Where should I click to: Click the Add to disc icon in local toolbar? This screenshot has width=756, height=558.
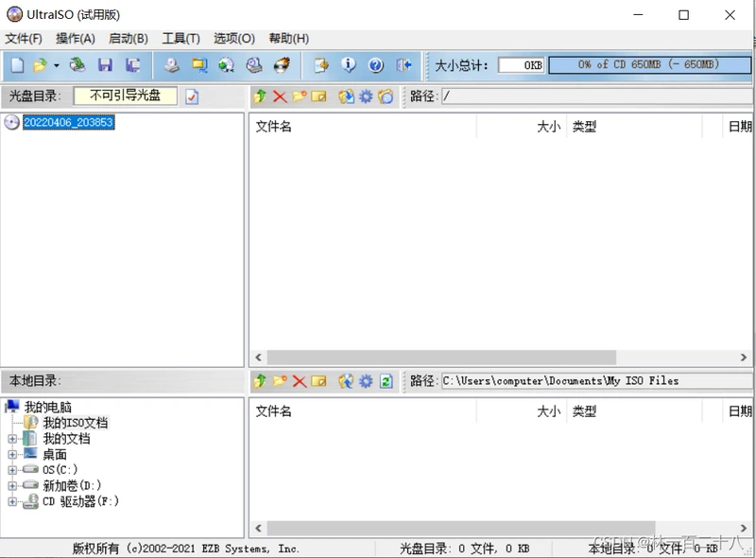tap(346, 381)
